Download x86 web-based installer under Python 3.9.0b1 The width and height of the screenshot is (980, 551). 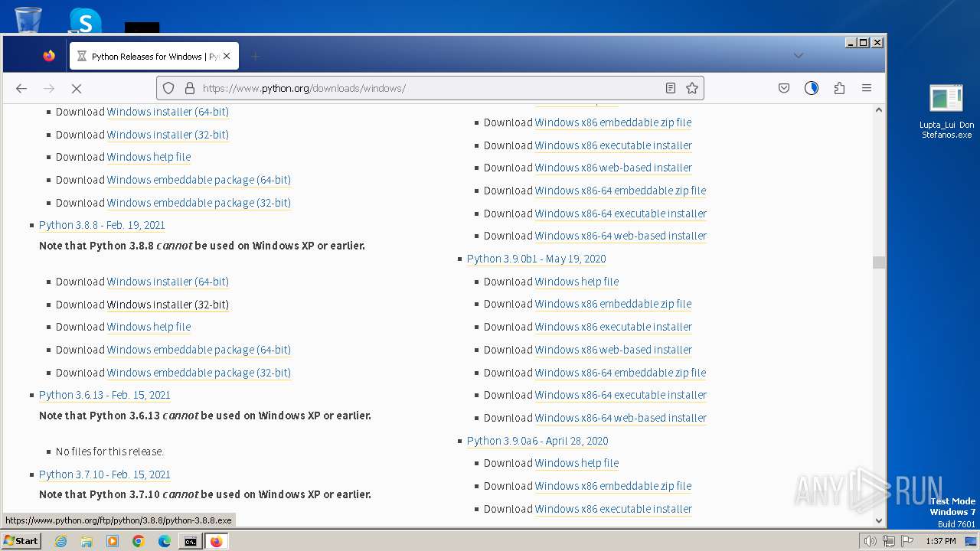pyautogui.click(x=613, y=350)
